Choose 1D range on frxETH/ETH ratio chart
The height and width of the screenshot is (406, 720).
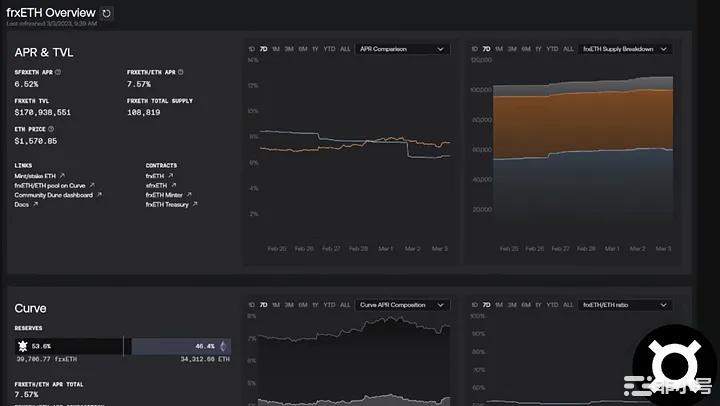[x=474, y=304]
